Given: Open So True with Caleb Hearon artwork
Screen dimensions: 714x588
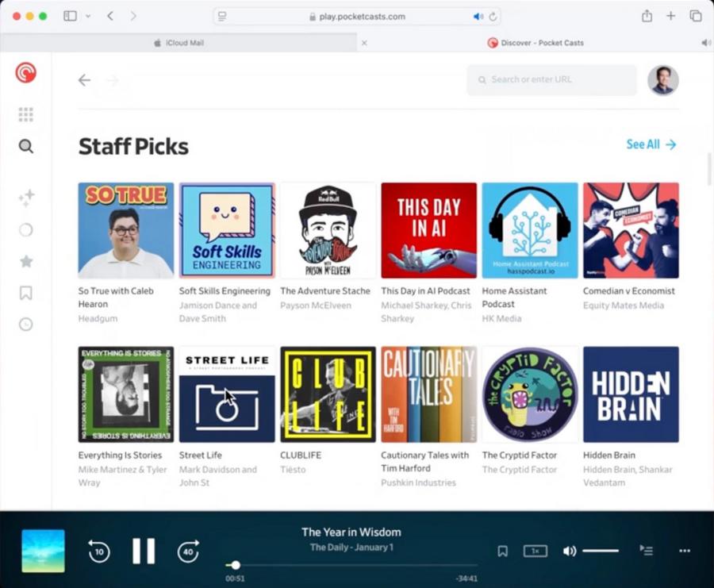Looking at the screenshot, I should click(x=126, y=230).
